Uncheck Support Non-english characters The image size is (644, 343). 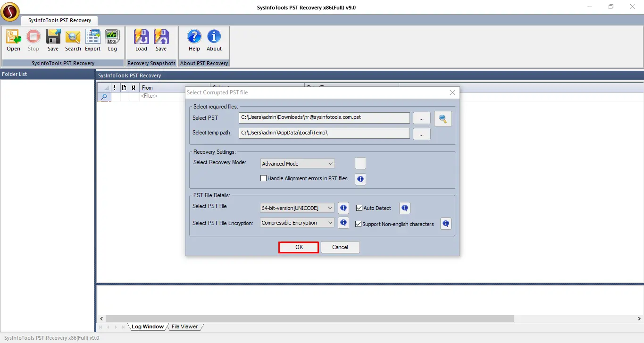(358, 224)
